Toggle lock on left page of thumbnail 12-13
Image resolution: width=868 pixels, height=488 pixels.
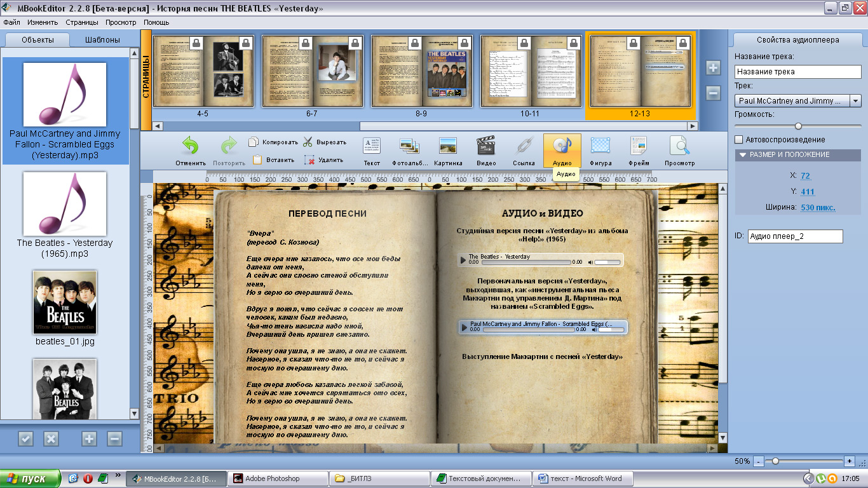pyautogui.click(x=634, y=43)
